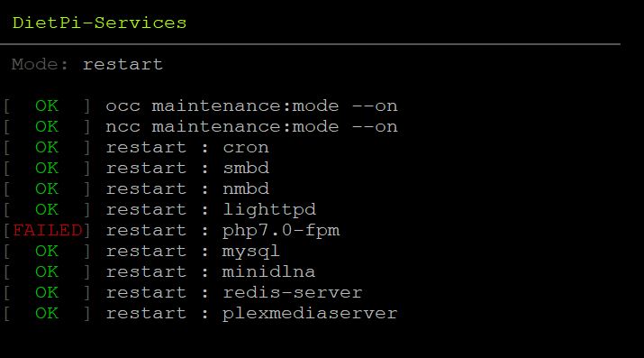Image resolution: width=644 pixels, height=358 pixels.
Task: Click the OK status beside cron
Action: coord(47,148)
